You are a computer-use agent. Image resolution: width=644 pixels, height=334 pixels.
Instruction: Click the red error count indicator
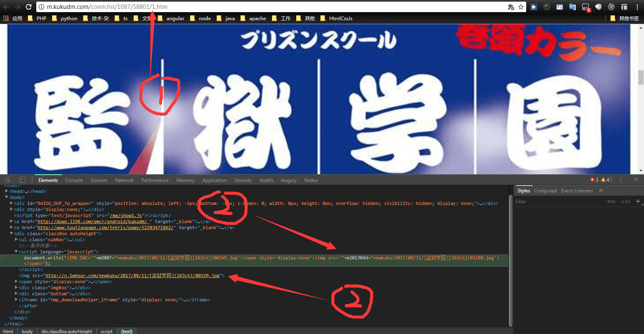pos(594,180)
